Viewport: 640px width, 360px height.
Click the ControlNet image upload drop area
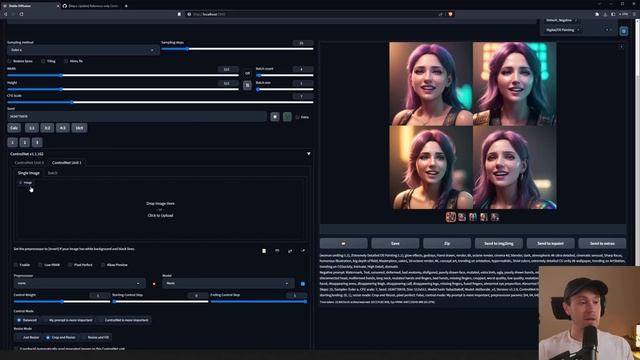[x=160, y=209]
